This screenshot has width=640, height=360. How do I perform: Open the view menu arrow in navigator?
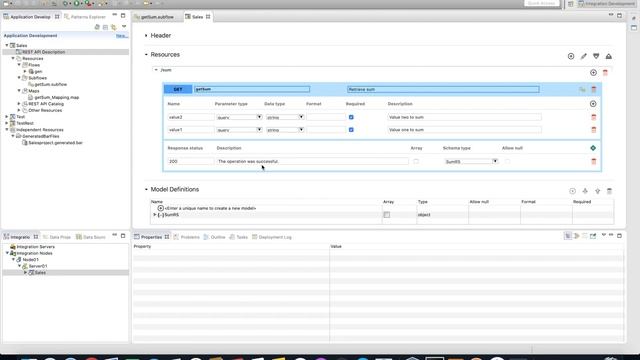click(124, 27)
